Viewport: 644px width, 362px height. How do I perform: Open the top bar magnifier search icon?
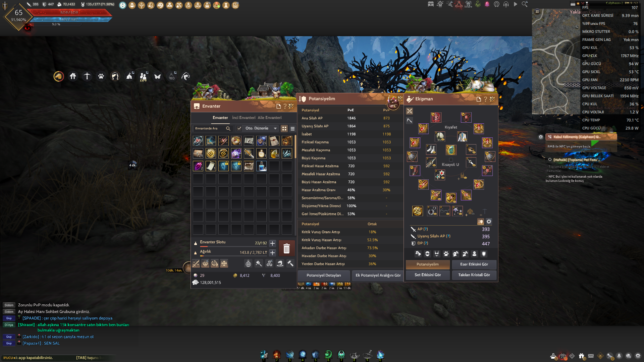(525, 4)
